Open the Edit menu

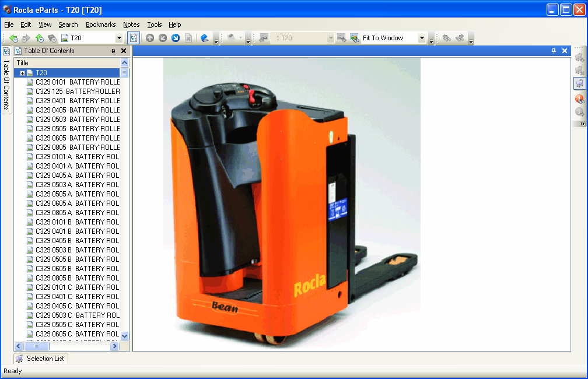pyautogui.click(x=26, y=24)
